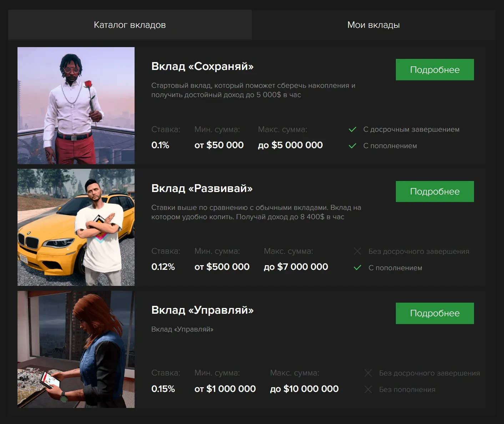504x424 pixels.
Task: Click the 0.15% rate value
Action: (163, 389)
